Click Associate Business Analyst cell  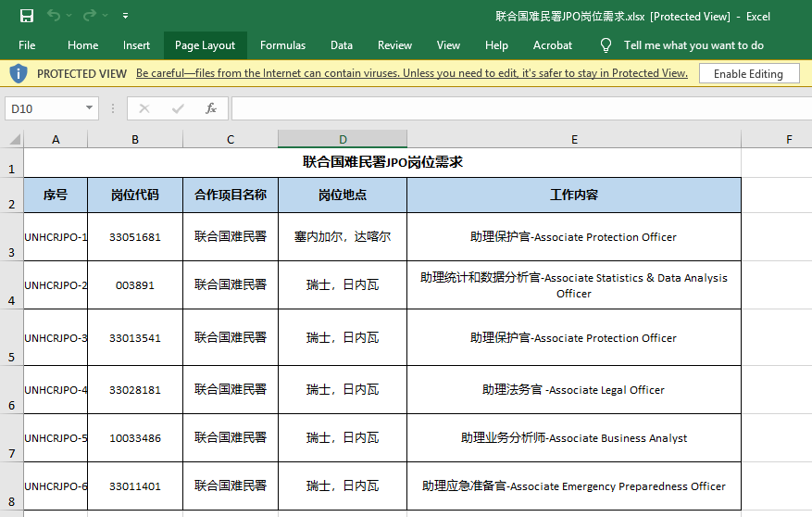(574, 437)
